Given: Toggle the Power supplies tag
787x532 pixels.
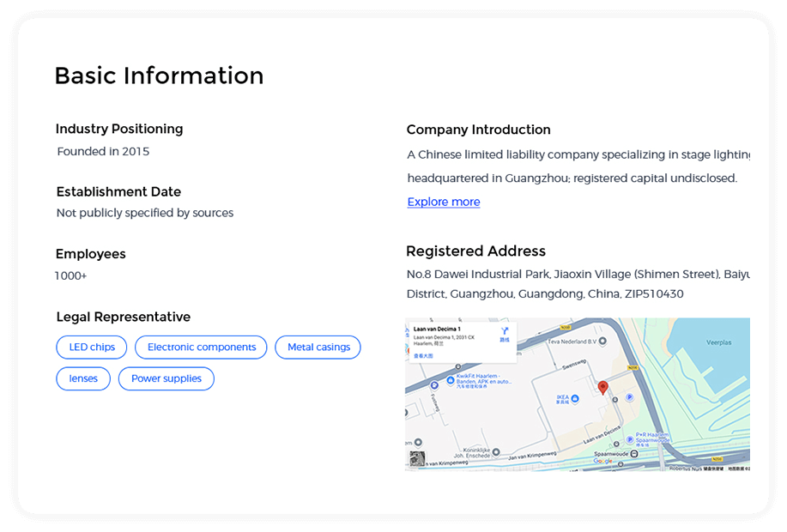Looking at the screenshot, I should (x=166, y=378).
